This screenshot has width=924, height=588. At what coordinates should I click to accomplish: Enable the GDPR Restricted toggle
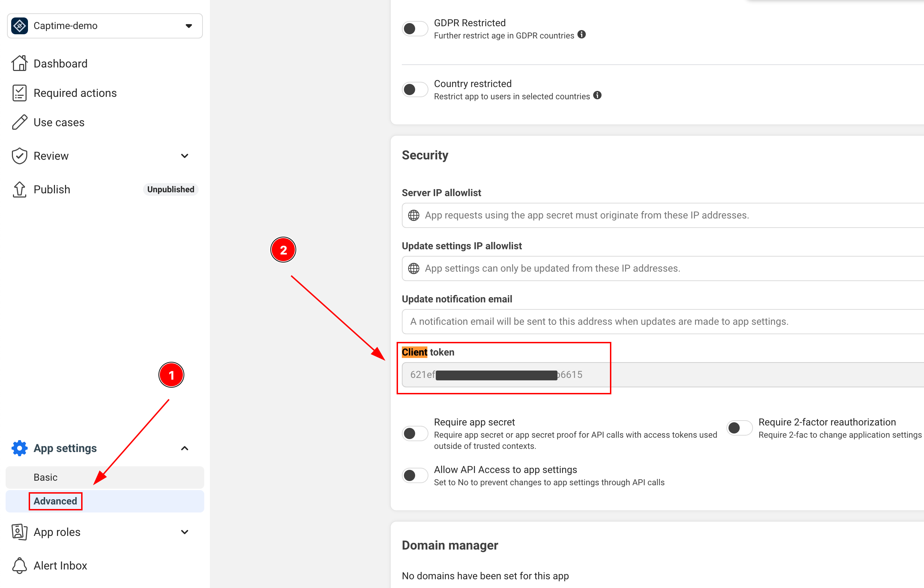coord(414,28)
